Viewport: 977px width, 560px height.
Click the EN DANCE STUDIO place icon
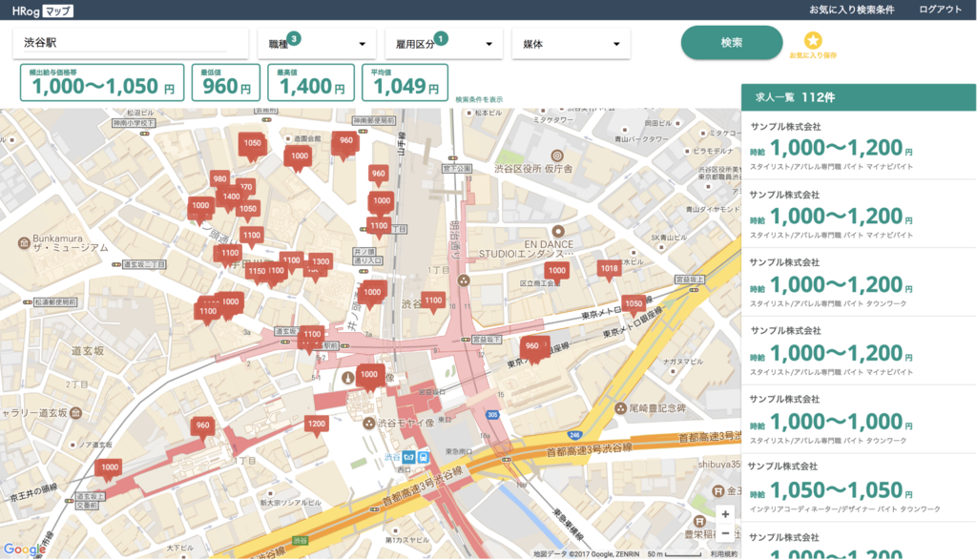(558, 231)
